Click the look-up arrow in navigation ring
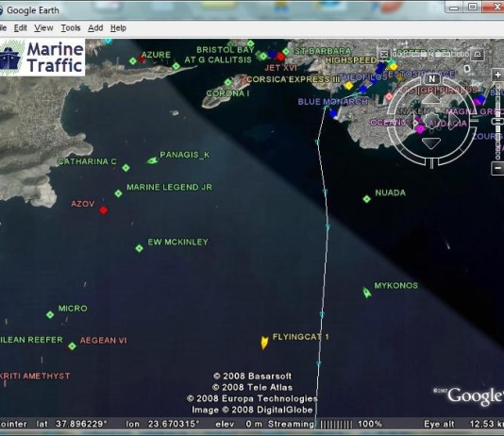Image resolution: width=504 pixels, height=436 pixels. tap(431, 98)
